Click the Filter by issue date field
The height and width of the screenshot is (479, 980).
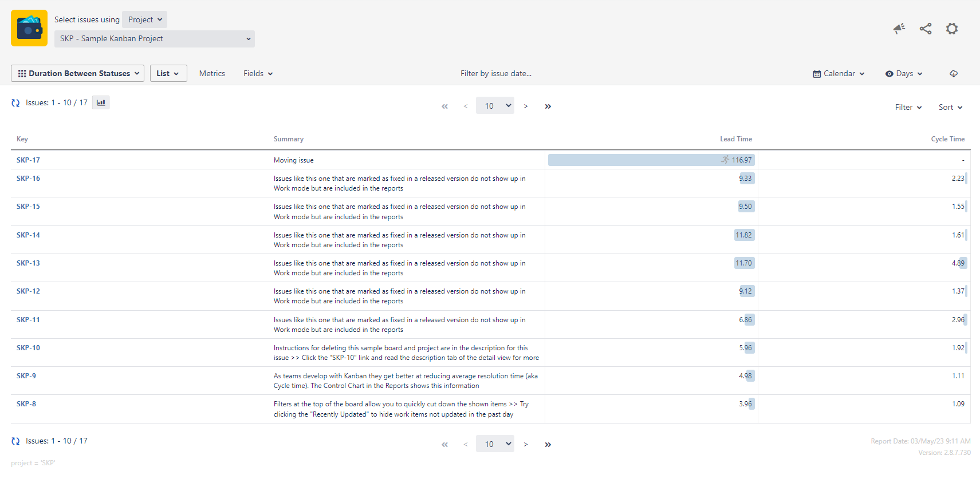click(x=496, y=74)
